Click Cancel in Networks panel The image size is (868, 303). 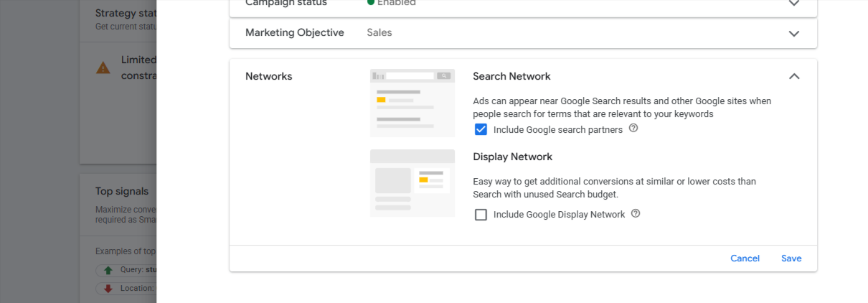coord(745,258)
